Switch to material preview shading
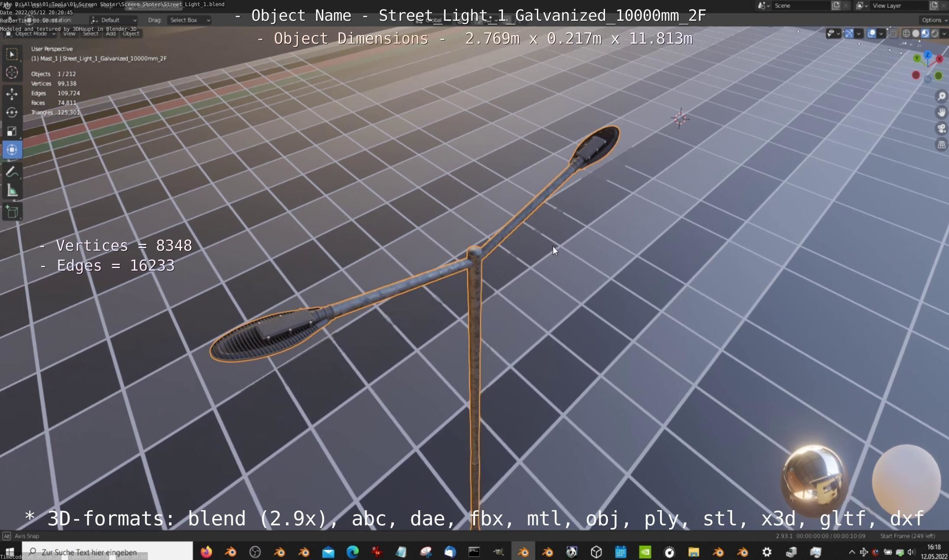The image size is (949, 560). [x=925, y=33]
